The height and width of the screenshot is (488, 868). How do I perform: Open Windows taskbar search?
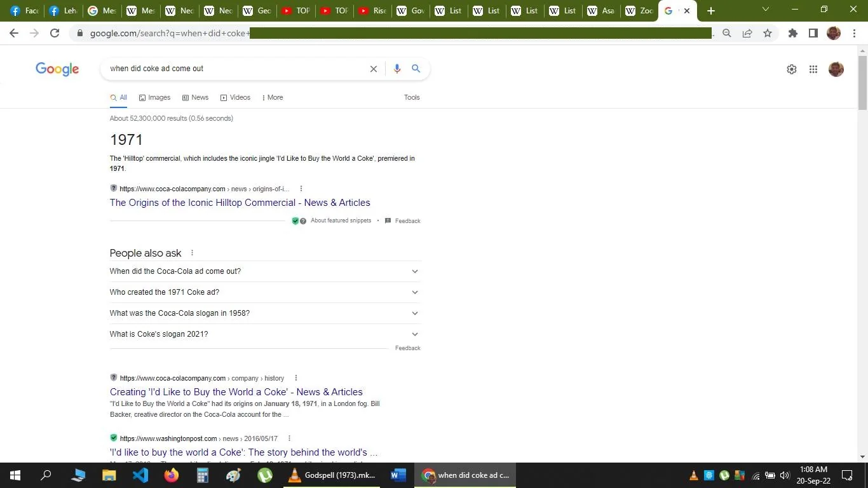tap(46, 475)
